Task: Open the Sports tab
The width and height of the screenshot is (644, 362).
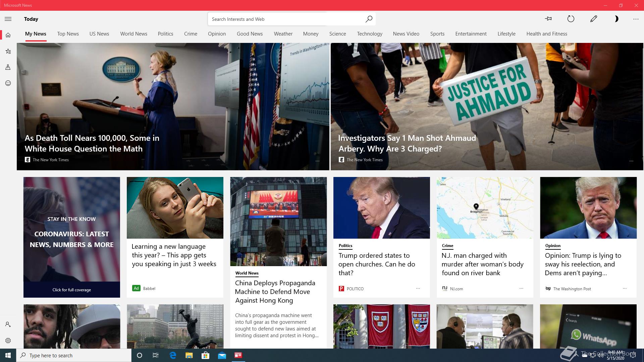Action: click(437, 34)
